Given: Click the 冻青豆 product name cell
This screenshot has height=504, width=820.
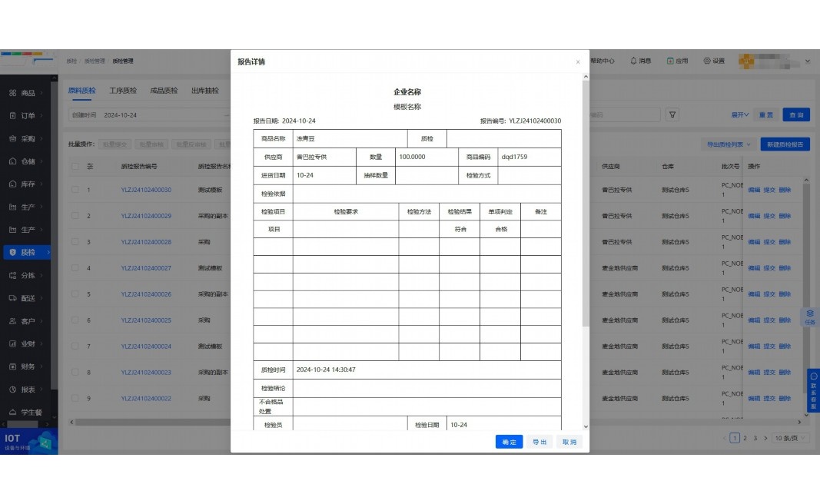Looking at the screenshot, I should tap(350, 138).
